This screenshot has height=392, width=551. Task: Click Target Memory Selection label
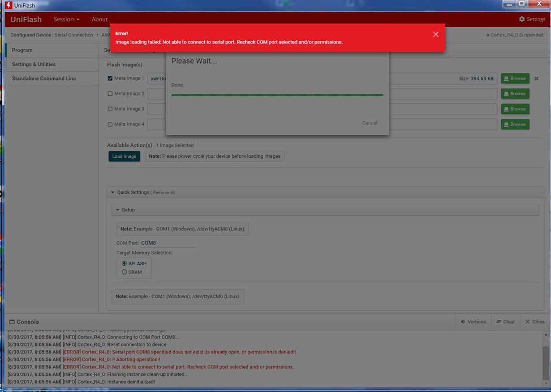[x=144, y=253]
